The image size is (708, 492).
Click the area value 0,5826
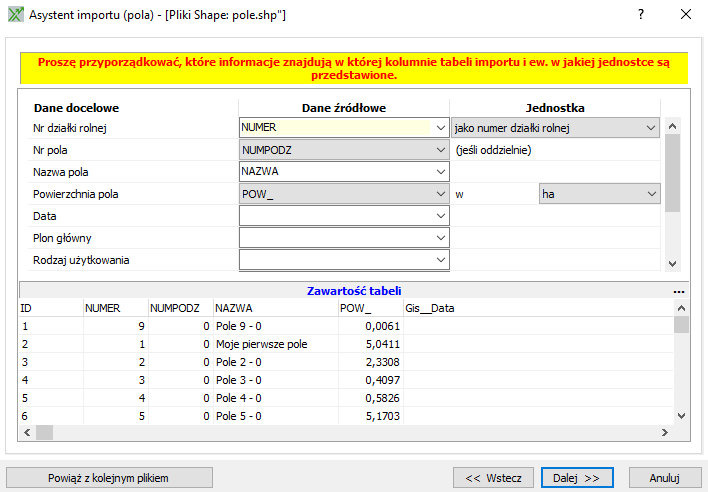point(382,398)
